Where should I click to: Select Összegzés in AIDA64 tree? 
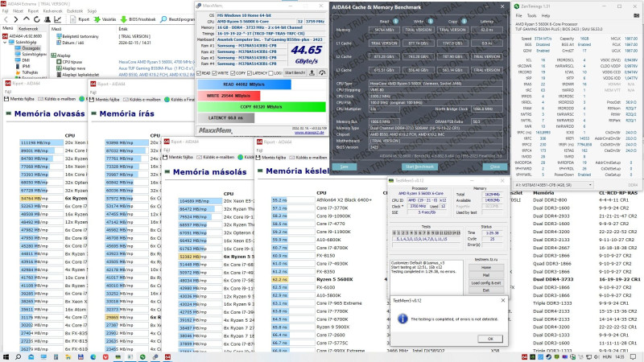pos(31,48)
